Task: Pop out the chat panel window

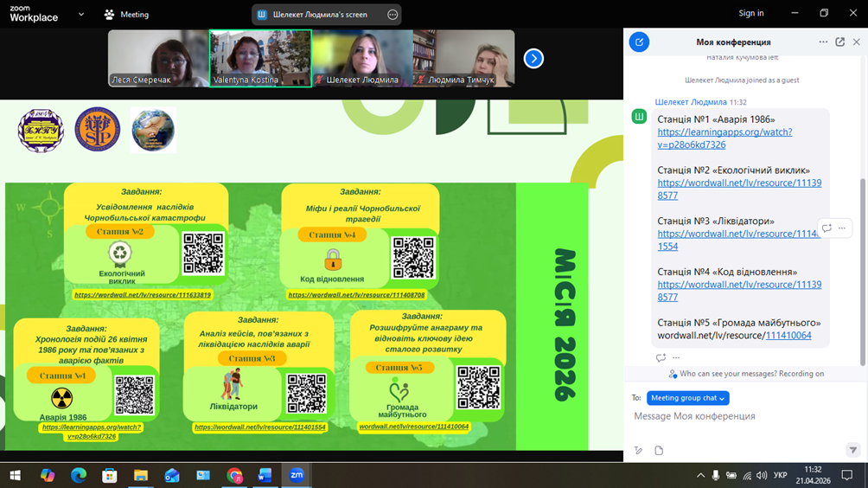Action: pyautogui.click(x=839, y=42)
